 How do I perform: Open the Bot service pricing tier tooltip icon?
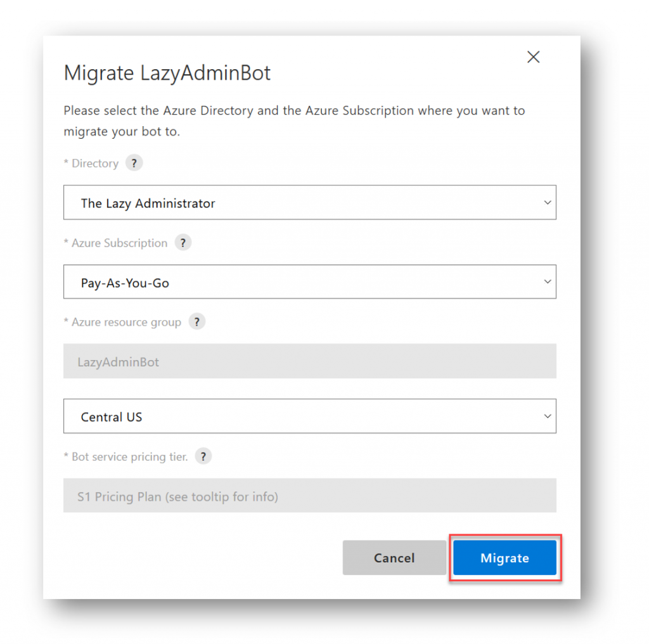[203, 456]
